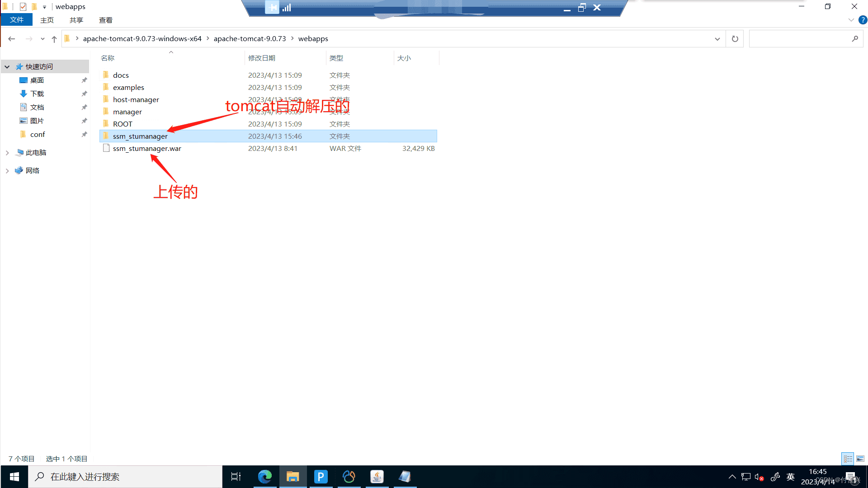Screen dimensions: 868x488
Task: Refresh the current folder view
Action: tap(735, 39)
